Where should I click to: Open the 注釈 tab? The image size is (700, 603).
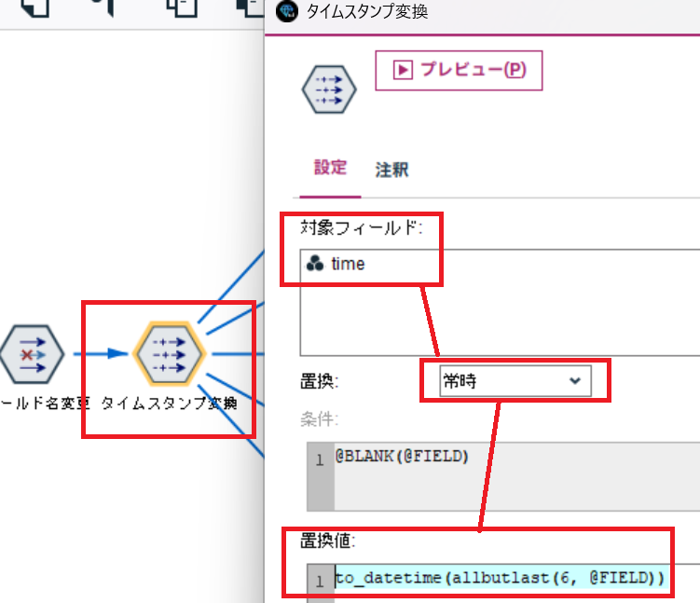pos(391,170)
